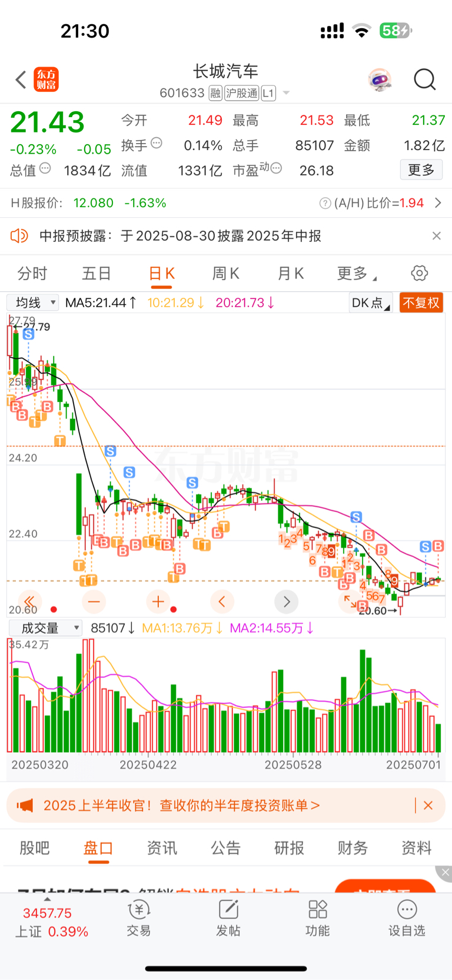Tap the 10:21.29 MA10 label
The image size is (452, 980).
[176, 303]
